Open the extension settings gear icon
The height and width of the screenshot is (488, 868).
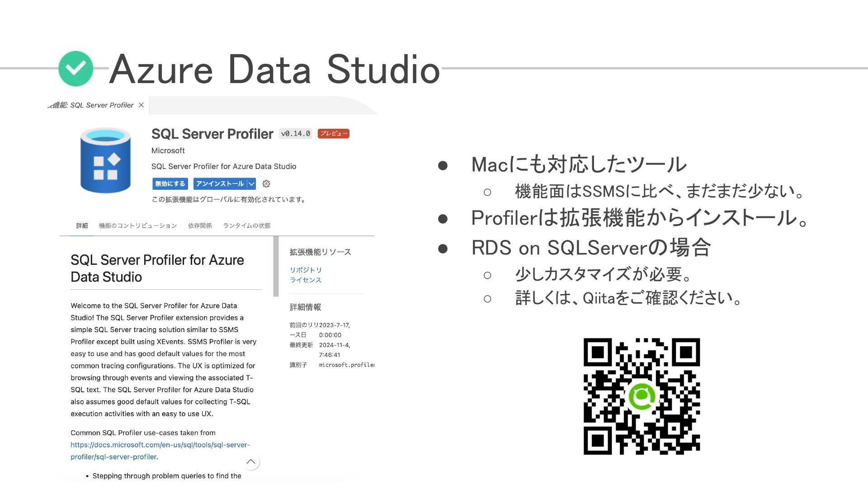266,184
